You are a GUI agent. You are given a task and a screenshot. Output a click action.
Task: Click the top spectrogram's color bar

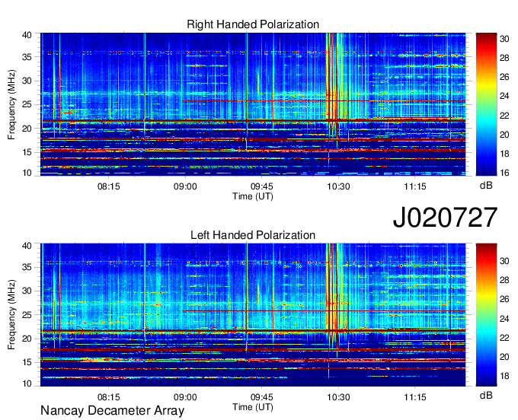coord(486,104)
